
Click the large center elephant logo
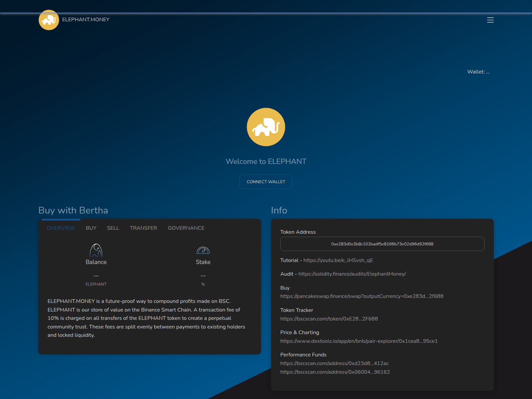266,127
